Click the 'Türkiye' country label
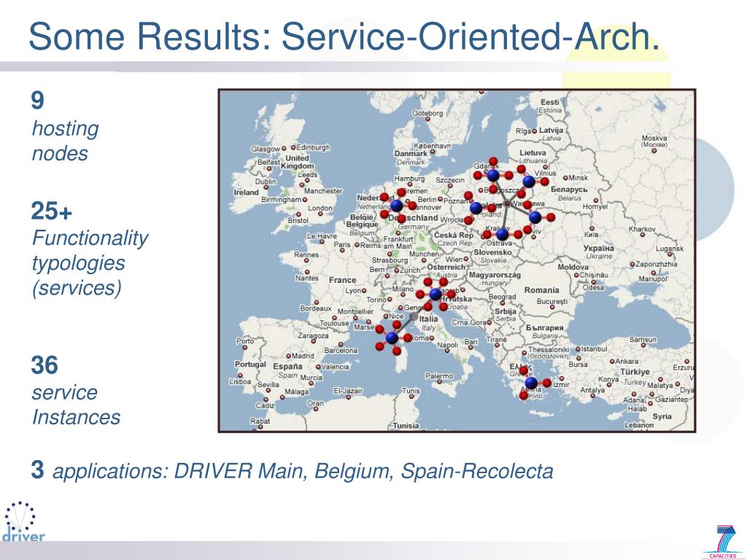747x560 pixels. click(635, 372)
